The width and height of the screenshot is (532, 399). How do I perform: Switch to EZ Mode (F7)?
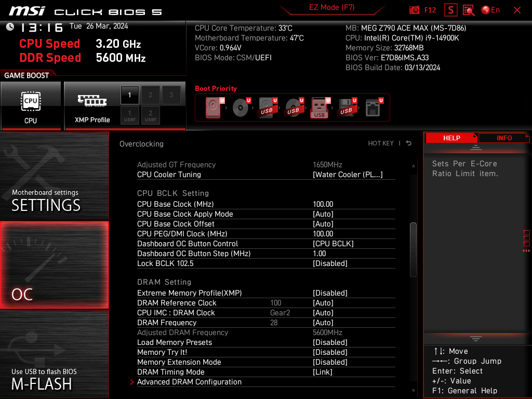[331, 7]
